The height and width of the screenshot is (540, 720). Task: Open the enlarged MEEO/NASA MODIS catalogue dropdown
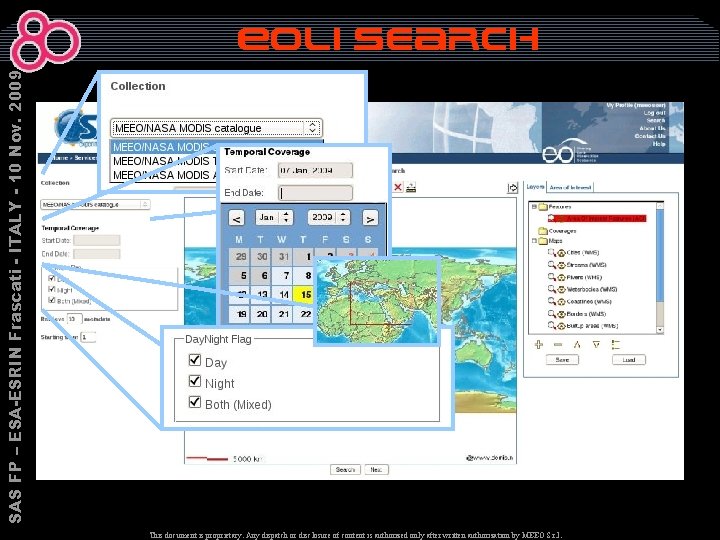click(216, 128)
